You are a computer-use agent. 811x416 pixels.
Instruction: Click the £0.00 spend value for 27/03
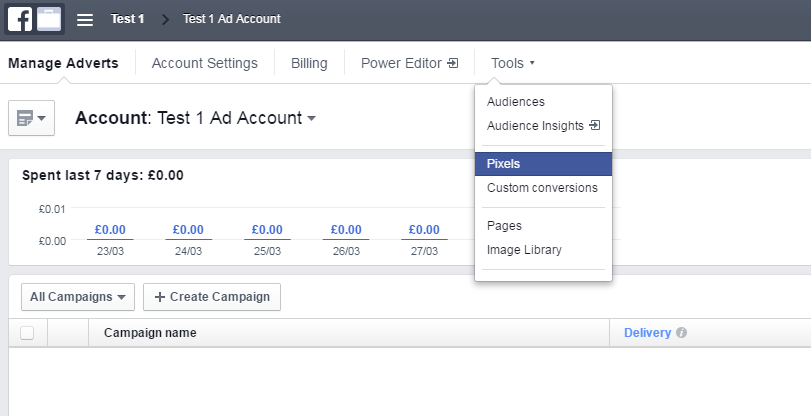pos(424,230)
